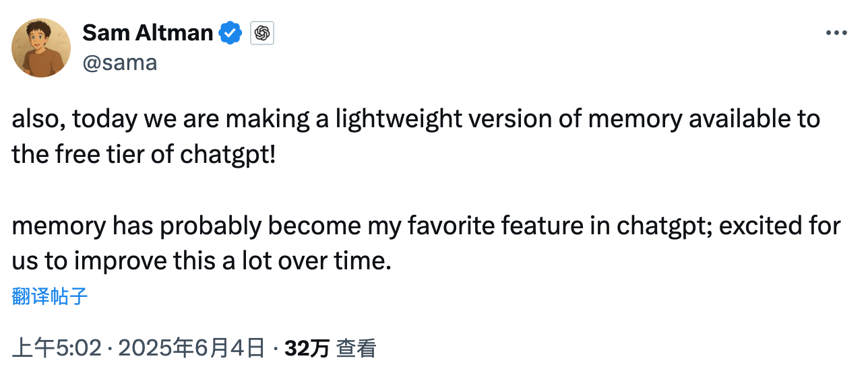
Task: Click the tweet line starting "also, today"
Action: 416,119
